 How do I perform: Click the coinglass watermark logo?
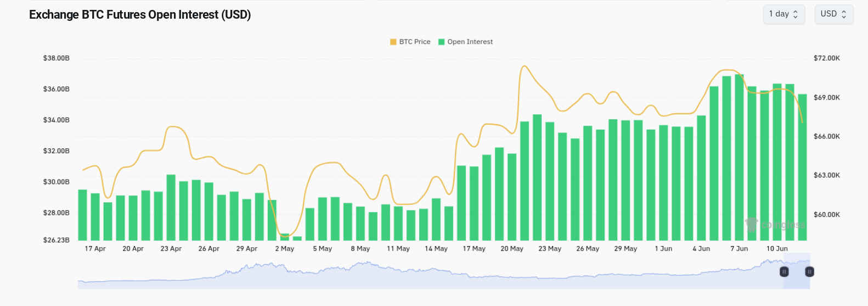(x=775, y=224)
